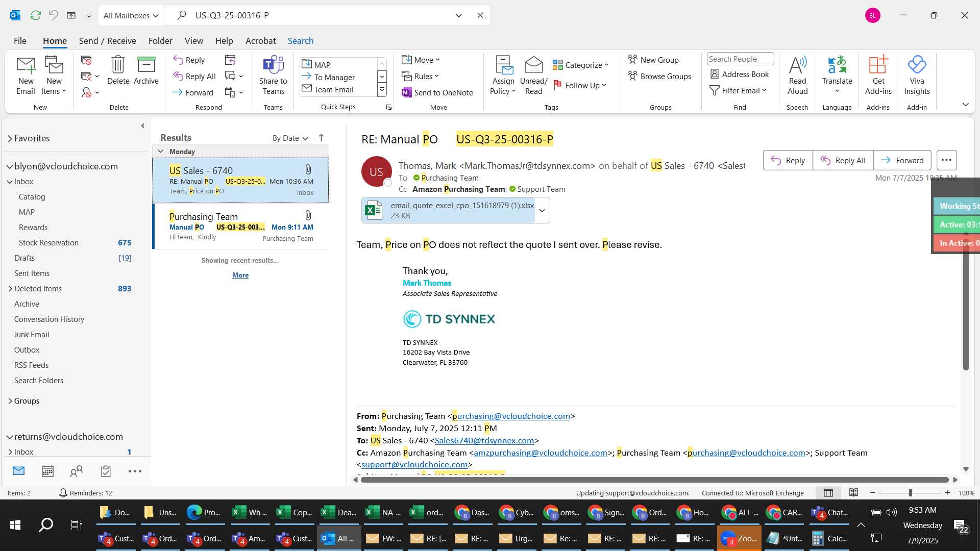Open the Move dropdown
The height and width of the screenshot is (551, 980).
421,60
